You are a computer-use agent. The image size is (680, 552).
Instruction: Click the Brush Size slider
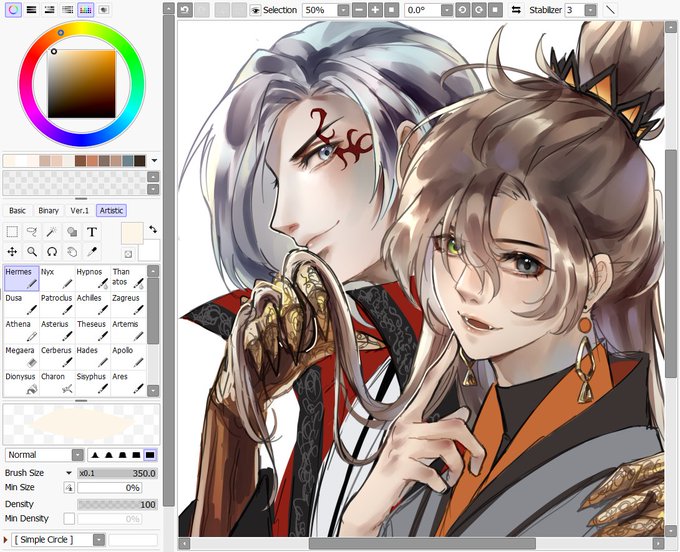point(117,473)
